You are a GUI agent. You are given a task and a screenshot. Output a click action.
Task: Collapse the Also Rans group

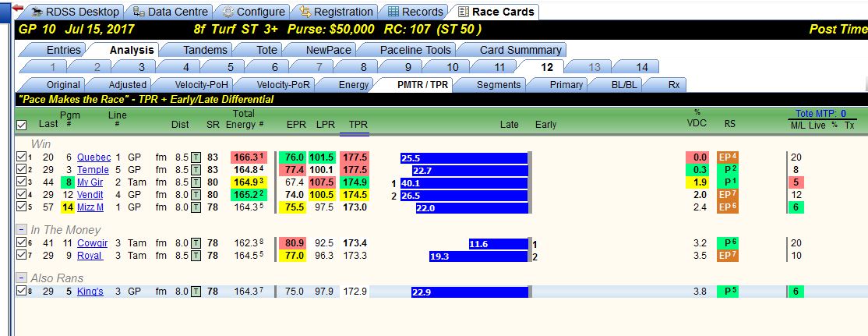coord(21,278)
